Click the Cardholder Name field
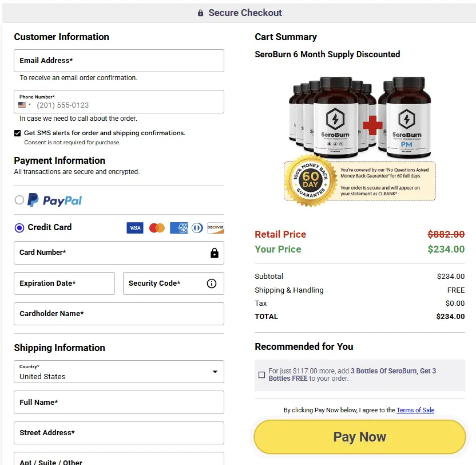476x465 pixels. pos(118,313)
